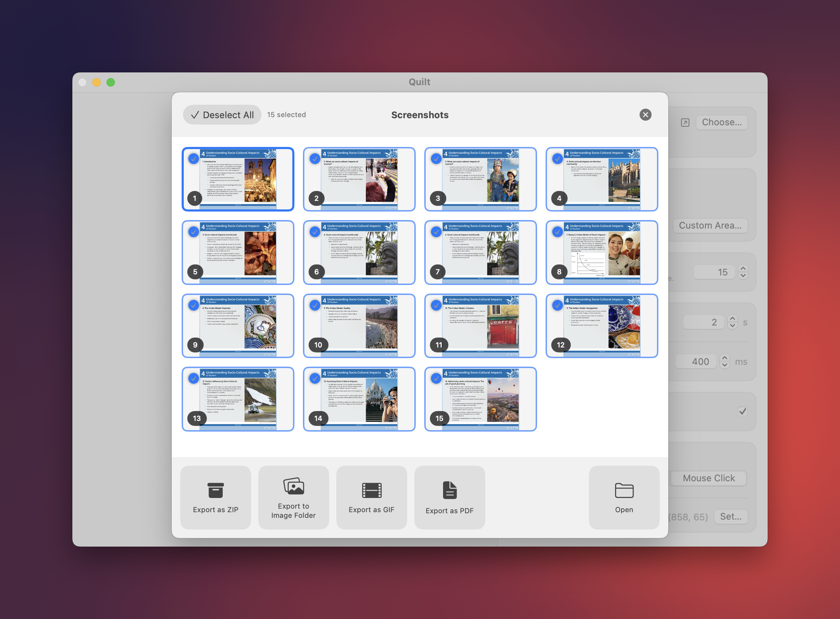
Task: Click the Export as GIF film icon
Action: pyautogui.click(x=371, y=490)
